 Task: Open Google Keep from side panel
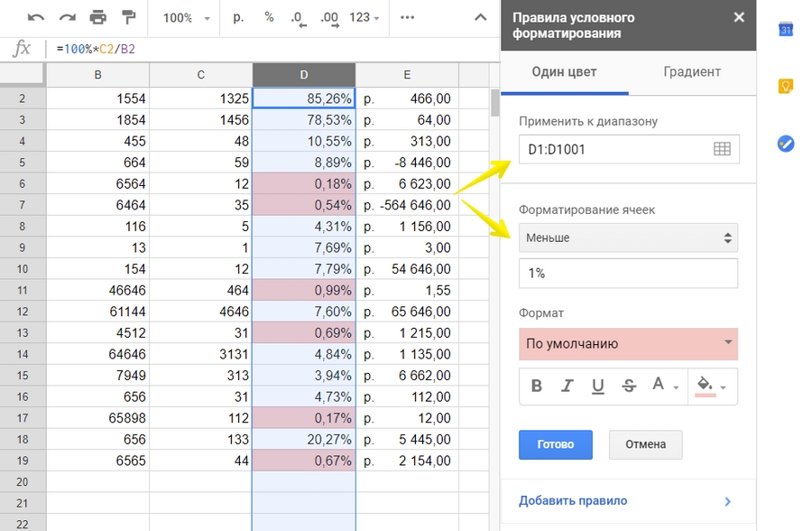(786, 86)
